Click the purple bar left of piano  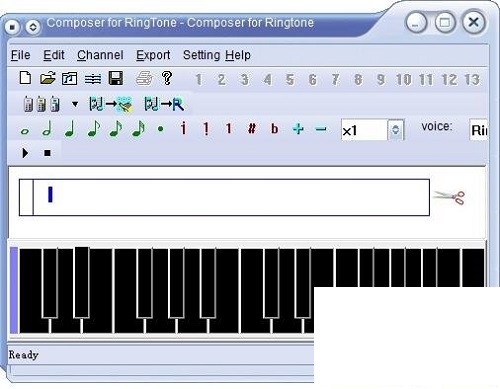(x=14, y=290)
